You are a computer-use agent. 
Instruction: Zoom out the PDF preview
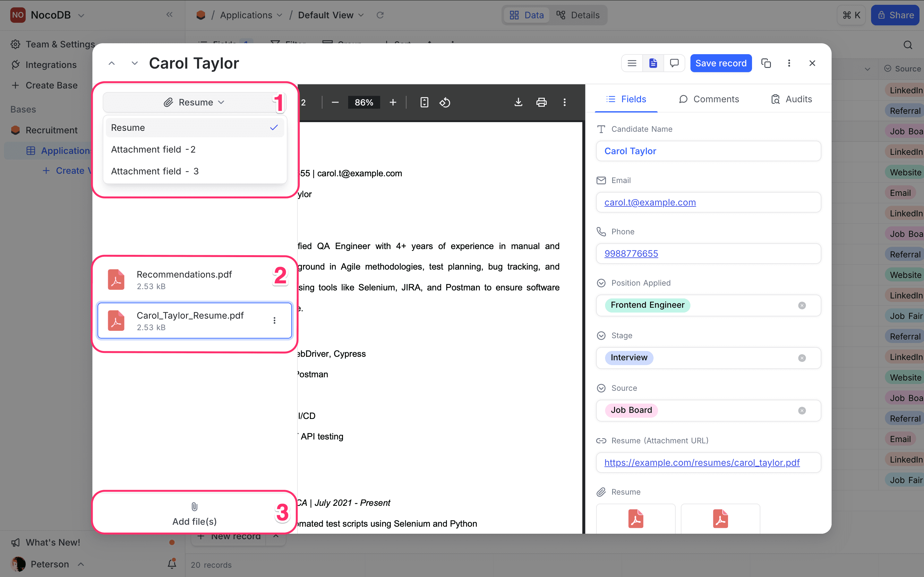335,102
